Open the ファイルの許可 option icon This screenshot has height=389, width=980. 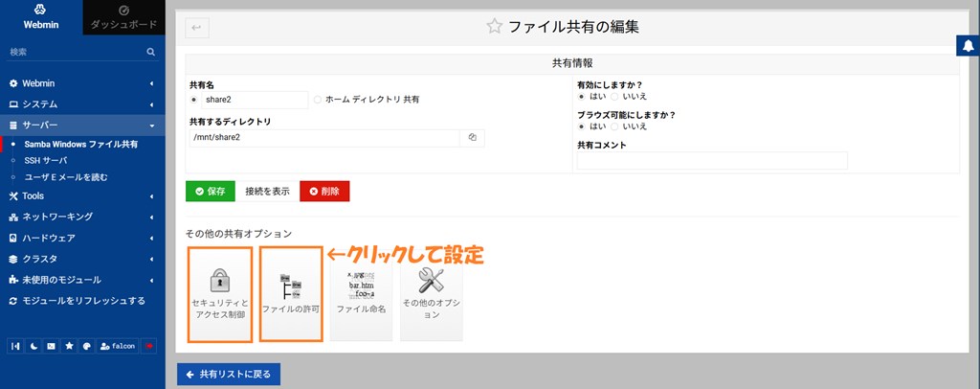click(x=290, y=286)
